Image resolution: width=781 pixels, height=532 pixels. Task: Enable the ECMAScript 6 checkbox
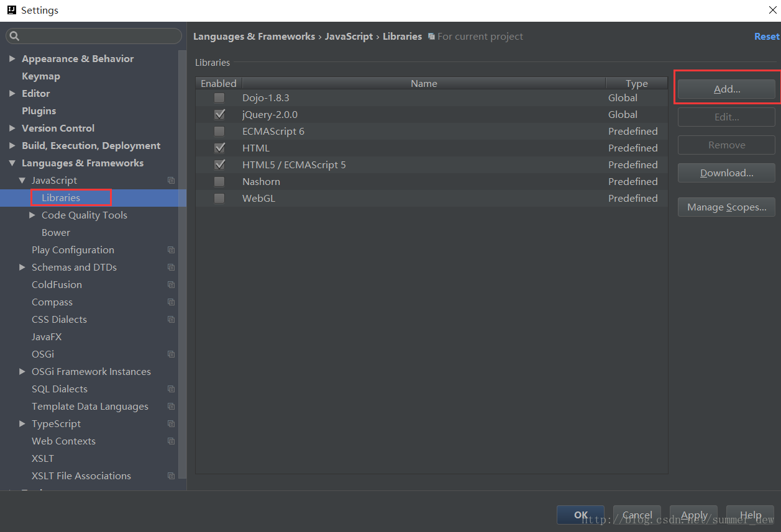219,132
